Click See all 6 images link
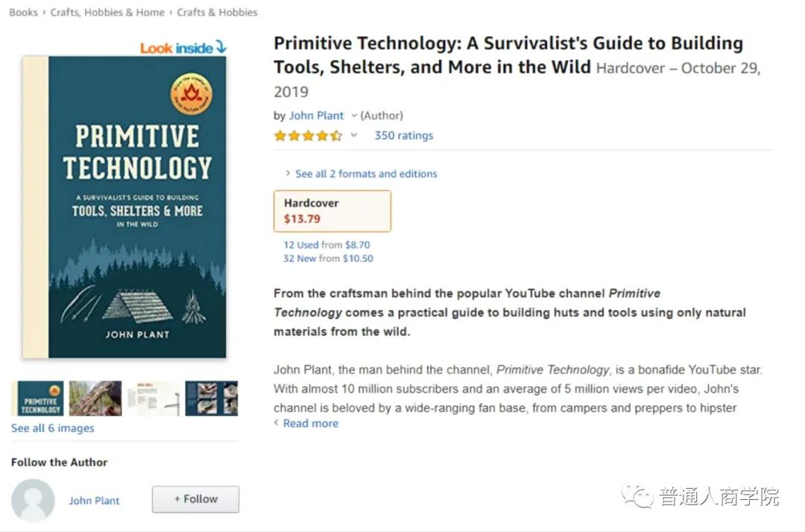The width and height of the screenshot is (805, 532). [53, 428]
